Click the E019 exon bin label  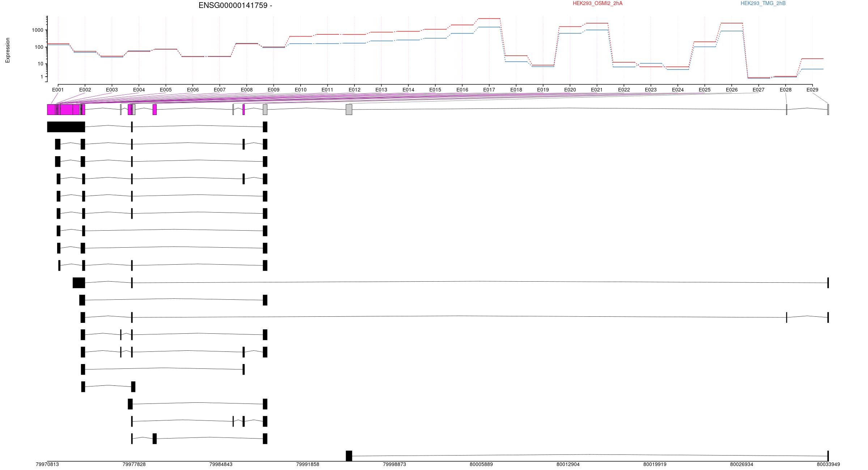coord(543,90)
